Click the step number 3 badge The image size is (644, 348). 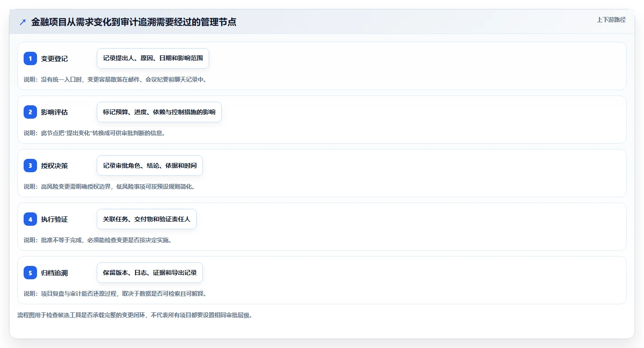(x=30, y=166)
